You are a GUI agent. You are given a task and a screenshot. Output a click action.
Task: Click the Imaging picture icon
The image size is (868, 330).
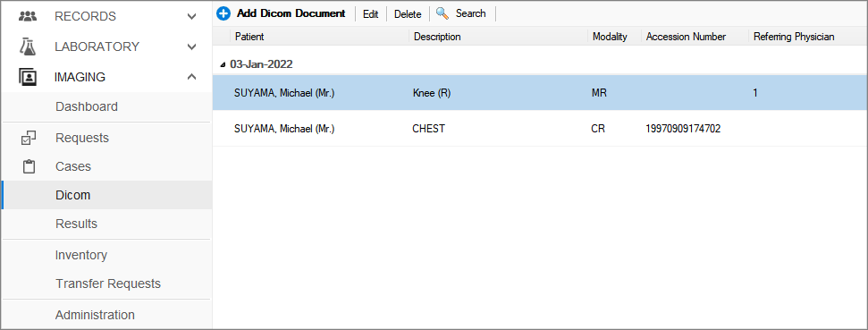click(28, 77)
